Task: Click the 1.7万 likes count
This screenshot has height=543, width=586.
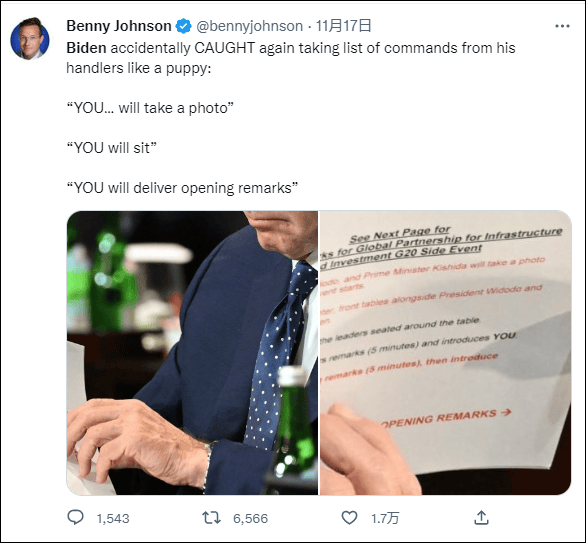Action: coord(385,518)
